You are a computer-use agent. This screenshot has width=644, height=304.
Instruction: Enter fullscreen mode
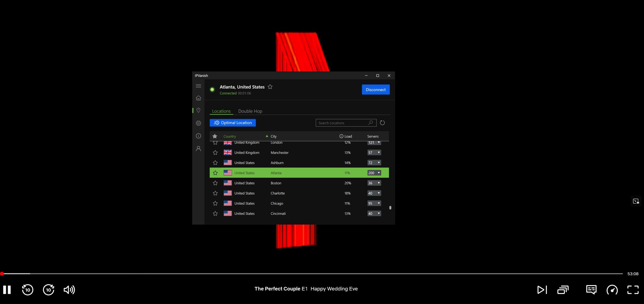click(633, 290)
